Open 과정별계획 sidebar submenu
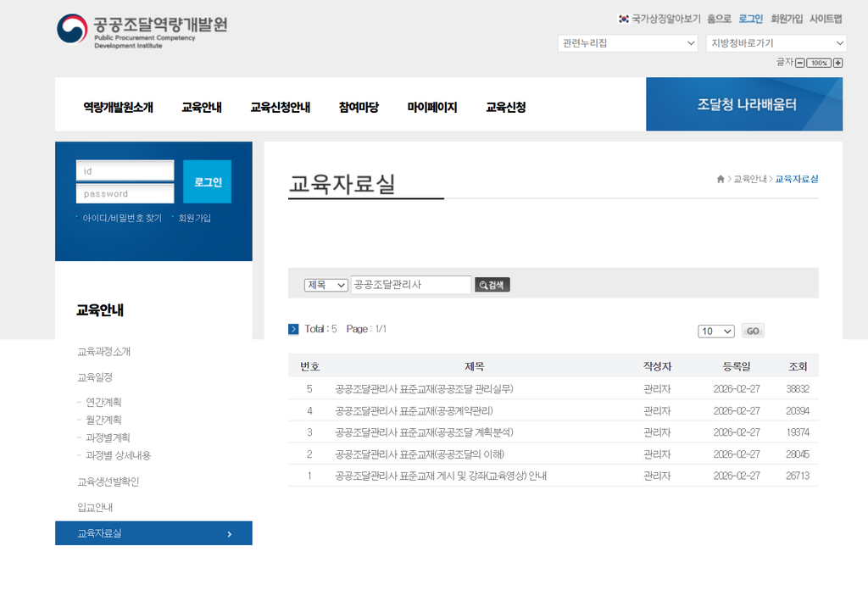868x607 pixels. pos(108,437)
